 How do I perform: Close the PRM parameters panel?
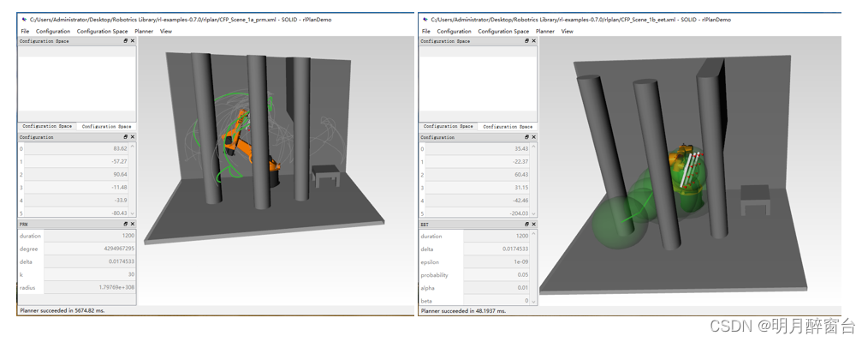[x=133, y=224]
